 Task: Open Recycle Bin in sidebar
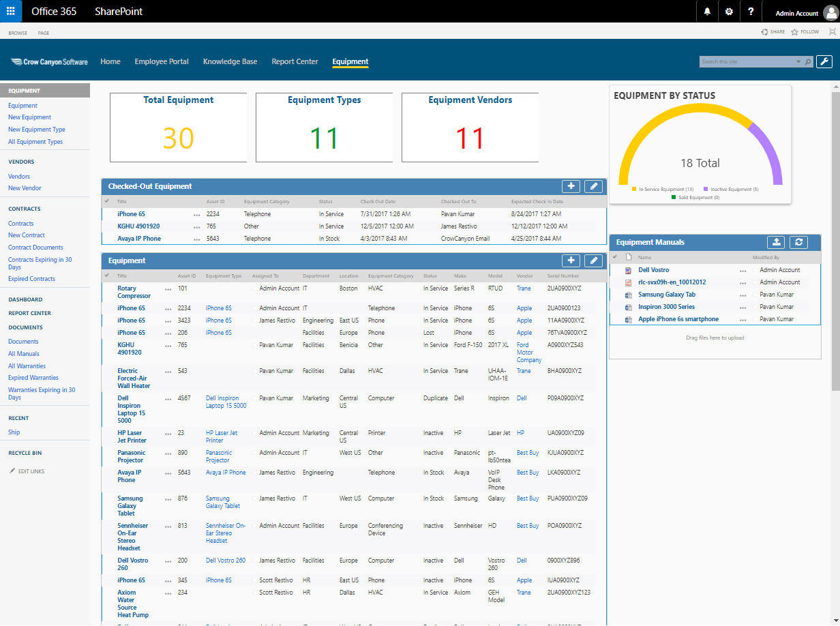[25, 453]
